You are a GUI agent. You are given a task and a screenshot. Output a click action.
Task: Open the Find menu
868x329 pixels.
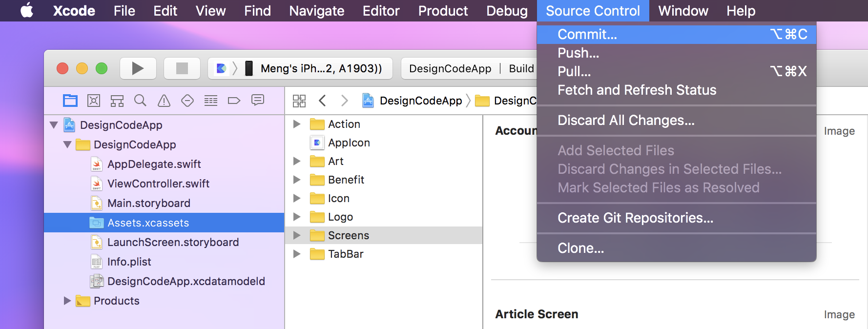(257, 11)
